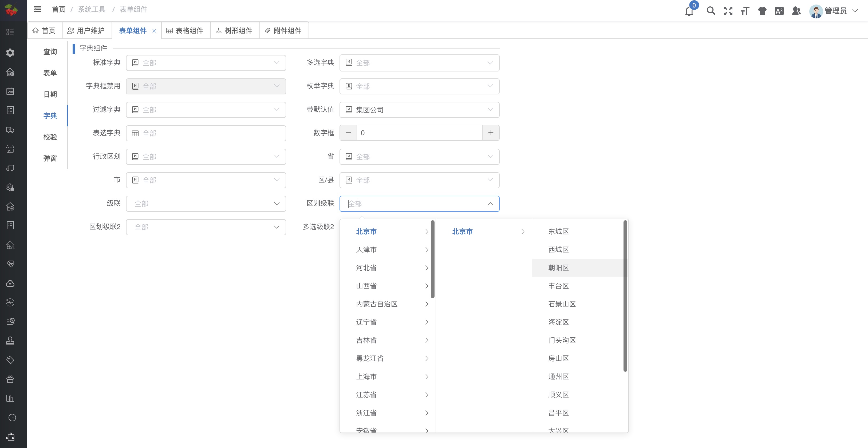Viewport: 868px width, 448px height.
Task: Switch to the 附件组件 tab
Action: (x=284, y=31)
